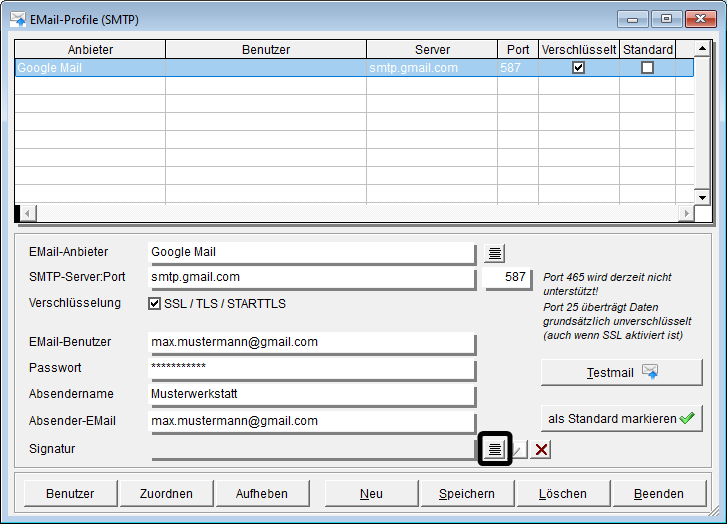Click the Standard column header
The image size is (727, 524).
coord(648,49)
